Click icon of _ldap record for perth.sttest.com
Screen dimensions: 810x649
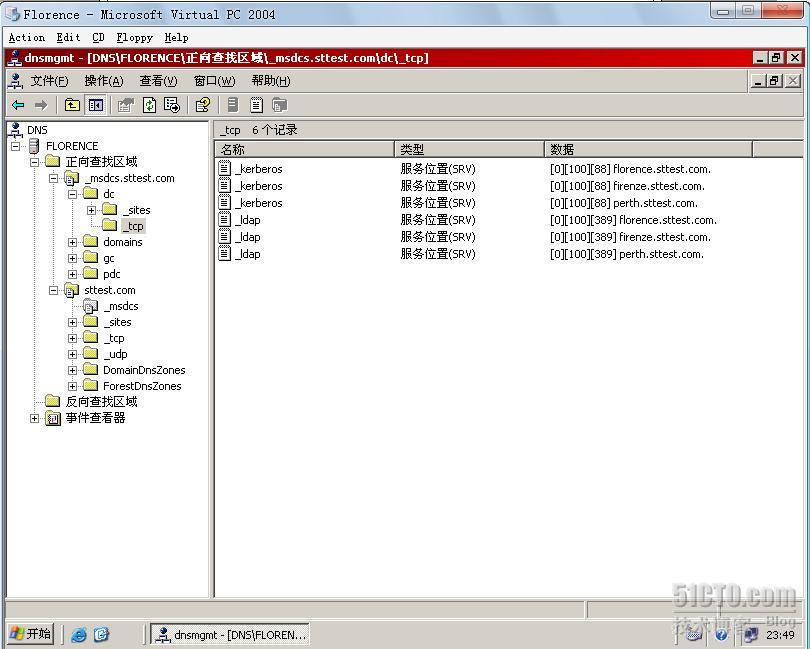(224, 254)
